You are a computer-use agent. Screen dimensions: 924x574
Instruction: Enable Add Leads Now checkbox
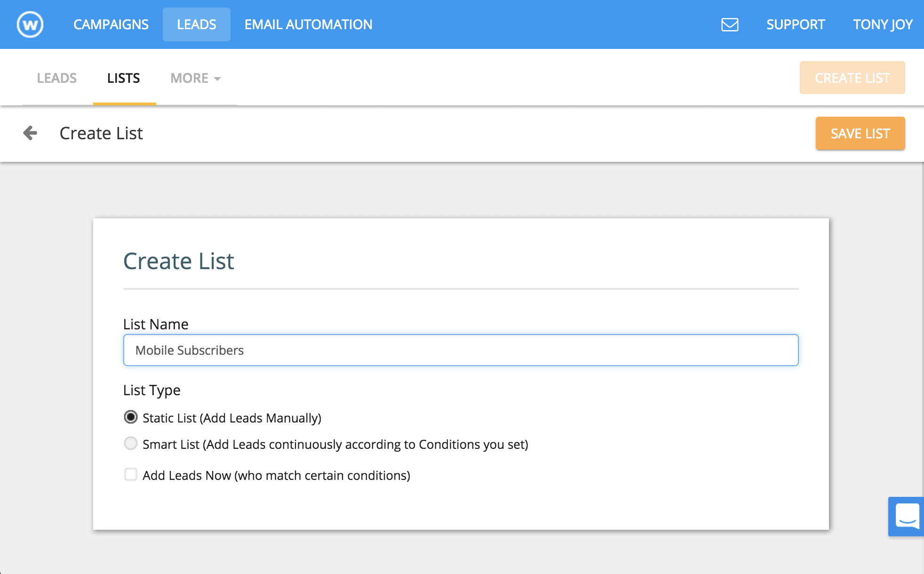pos(131,474)
